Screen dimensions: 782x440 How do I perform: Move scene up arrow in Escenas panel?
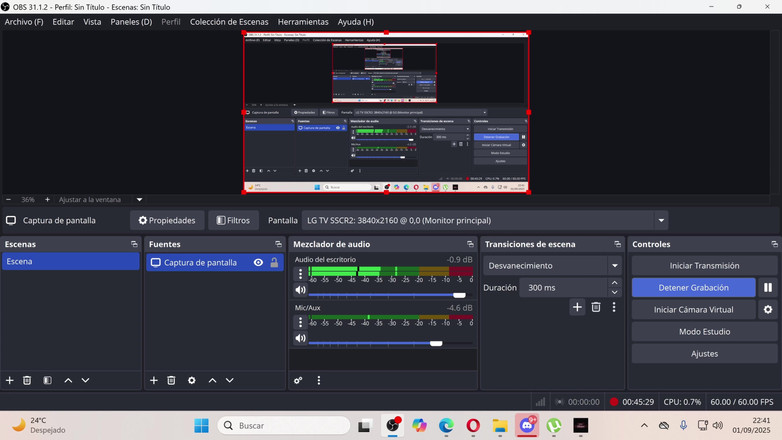coord(68,380)
